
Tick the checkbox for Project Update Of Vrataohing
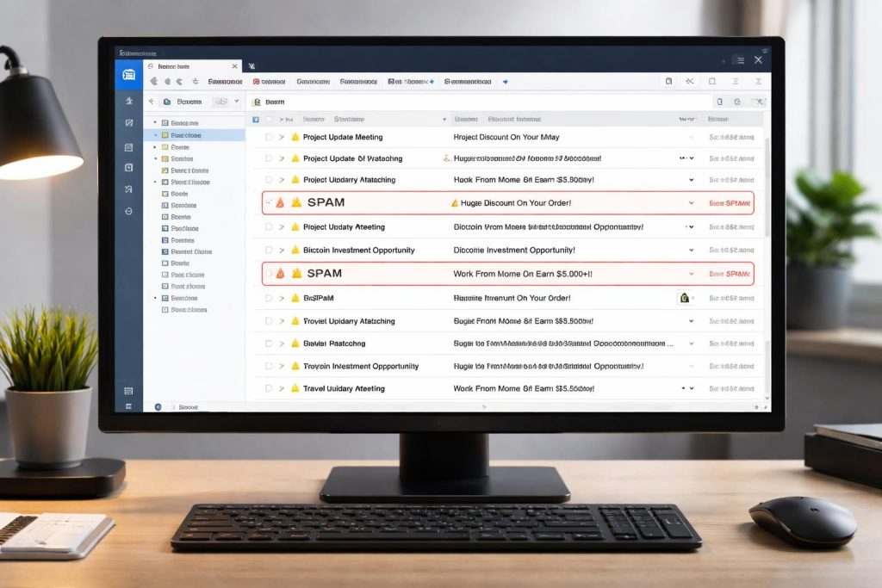269,158
